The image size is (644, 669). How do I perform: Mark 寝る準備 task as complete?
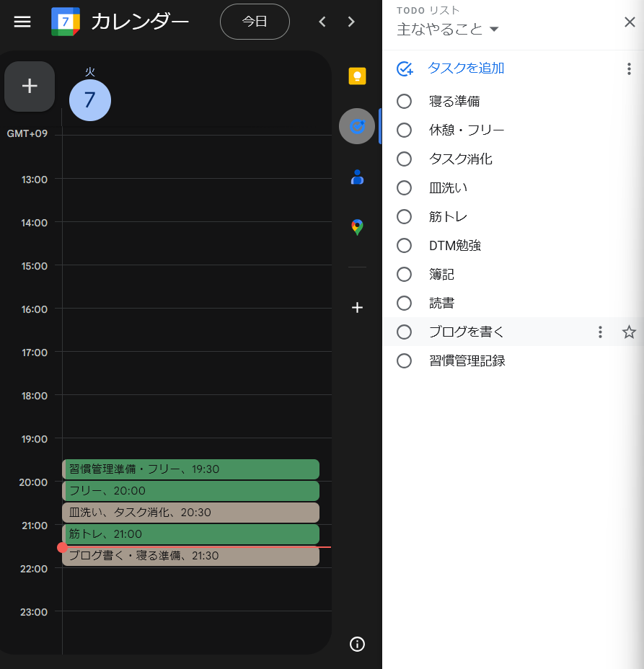click(x=405, y=101)
